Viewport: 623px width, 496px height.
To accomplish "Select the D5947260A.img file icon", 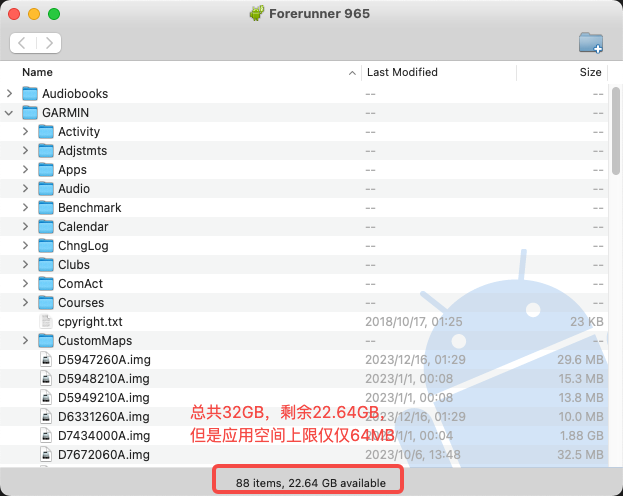I will click(x=46, y=360).
